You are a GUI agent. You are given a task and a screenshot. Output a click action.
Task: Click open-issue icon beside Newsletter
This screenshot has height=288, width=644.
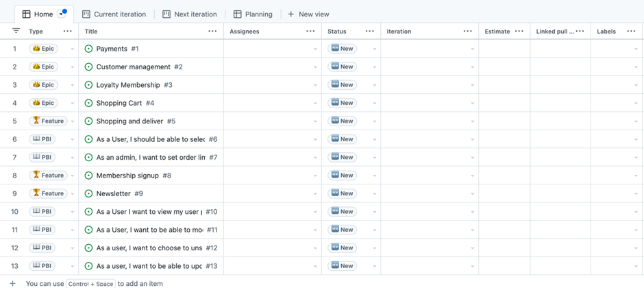(88, 193)
